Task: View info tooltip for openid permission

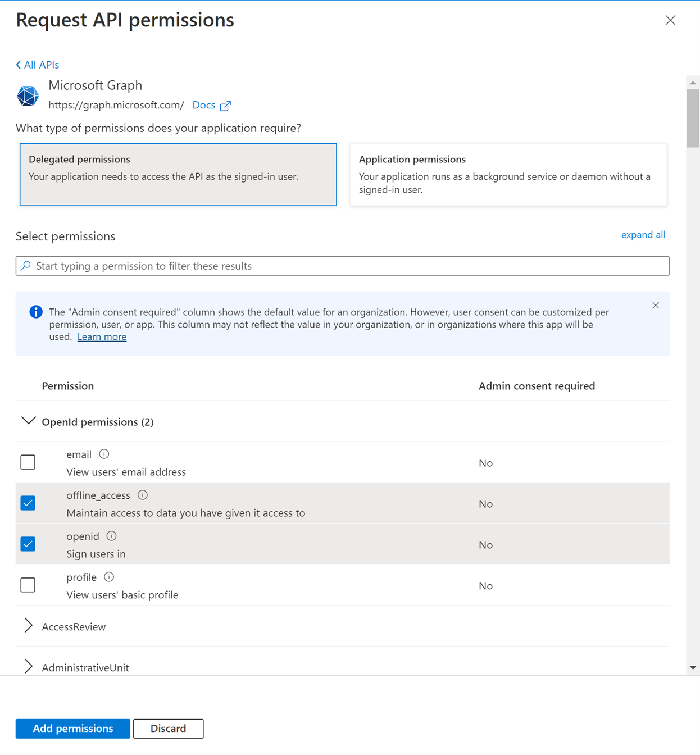Action: click(111, 535)
